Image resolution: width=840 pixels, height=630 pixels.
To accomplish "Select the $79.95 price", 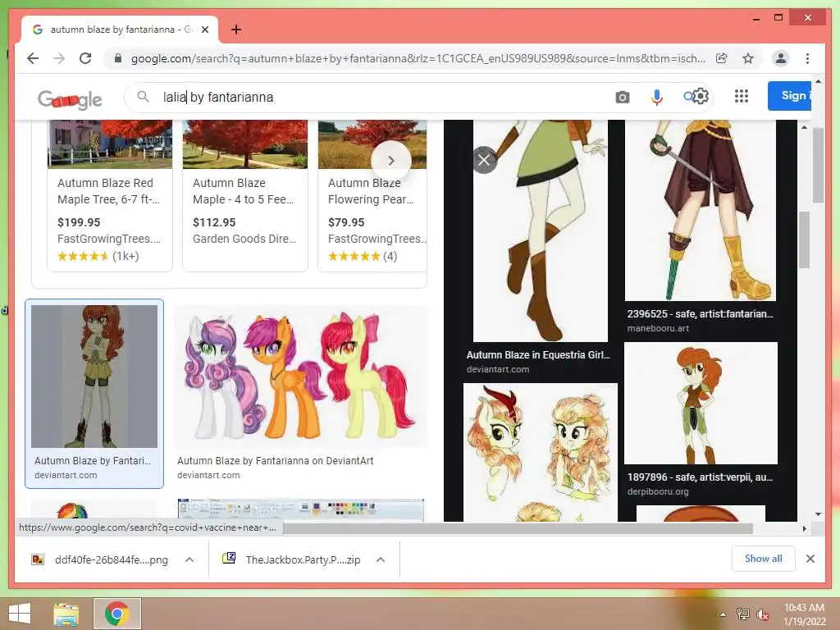I will [346, 222].
